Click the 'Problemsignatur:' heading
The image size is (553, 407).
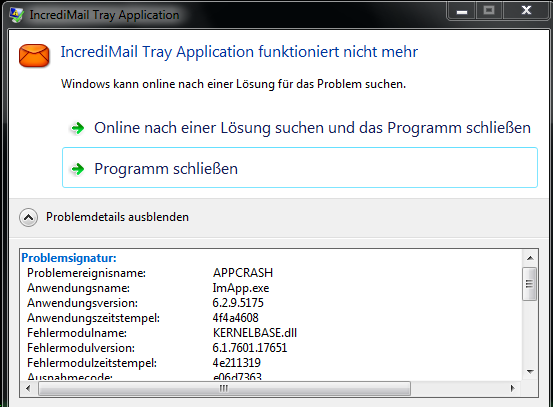(x=69, y=258)
